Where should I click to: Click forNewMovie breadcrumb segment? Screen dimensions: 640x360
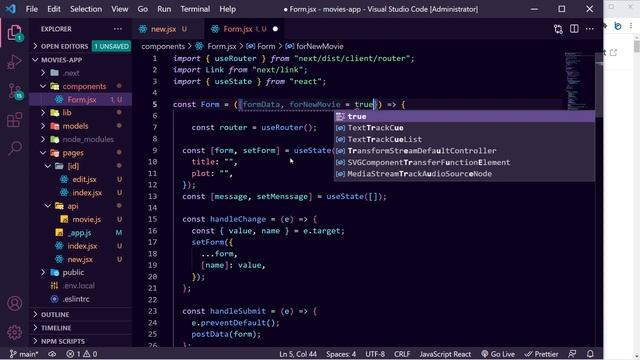tap(314, 46)
